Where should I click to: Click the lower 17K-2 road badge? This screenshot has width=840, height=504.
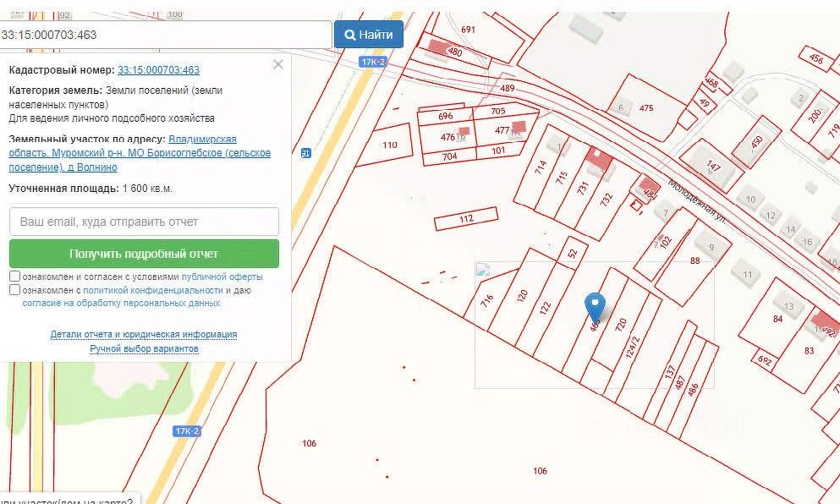point(187,431)
